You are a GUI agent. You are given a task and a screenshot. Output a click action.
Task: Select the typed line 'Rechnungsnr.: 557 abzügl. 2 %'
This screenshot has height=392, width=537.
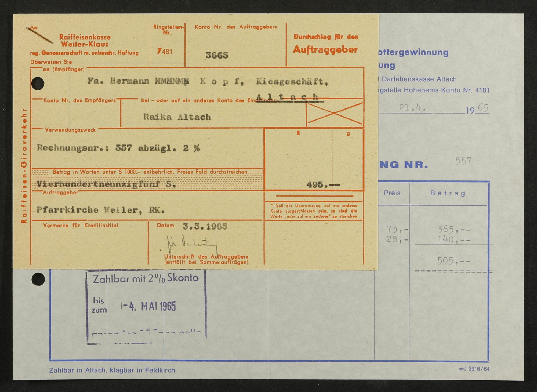click(118, 148)
